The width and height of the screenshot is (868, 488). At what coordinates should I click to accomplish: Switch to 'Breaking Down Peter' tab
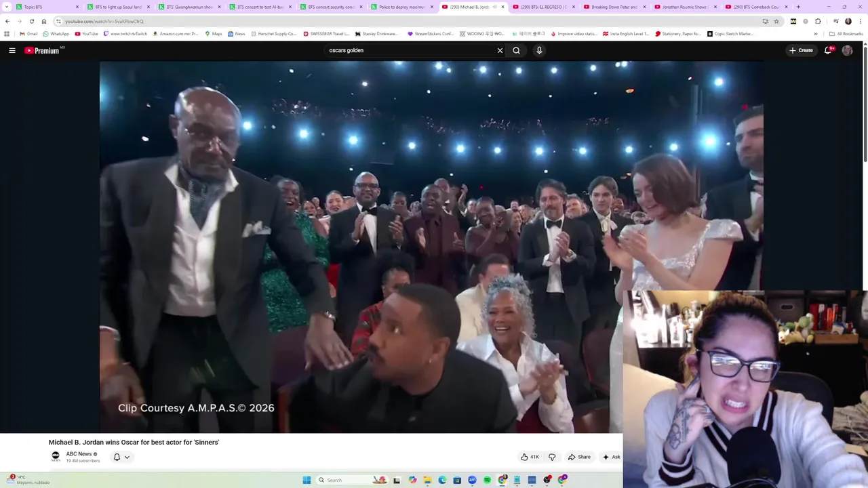pyautogui.click(x=614, y=7)
